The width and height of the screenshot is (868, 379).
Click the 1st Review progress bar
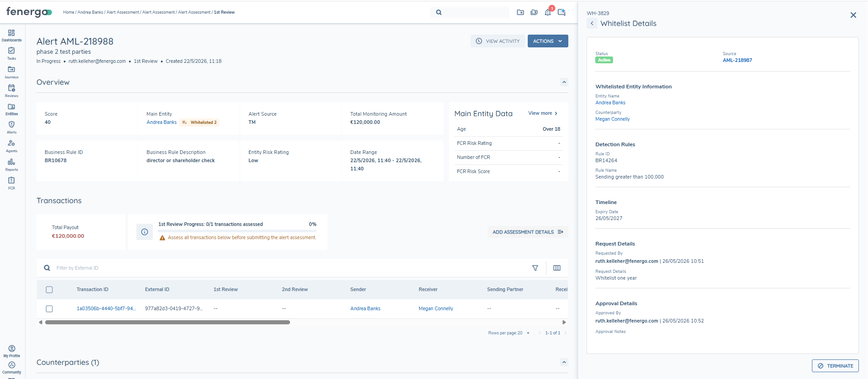(x=237, y=231)
